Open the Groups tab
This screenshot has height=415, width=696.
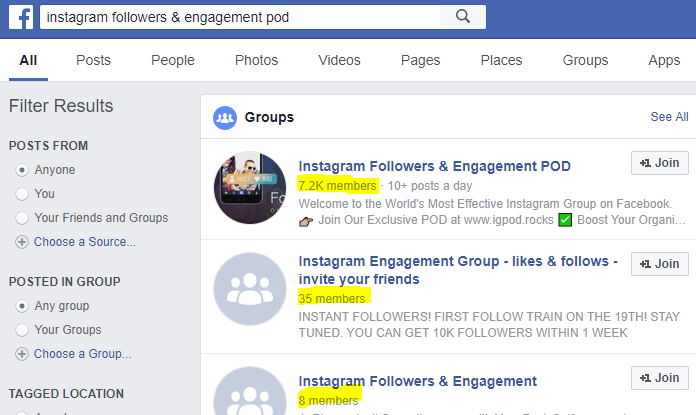coord(585,60)
